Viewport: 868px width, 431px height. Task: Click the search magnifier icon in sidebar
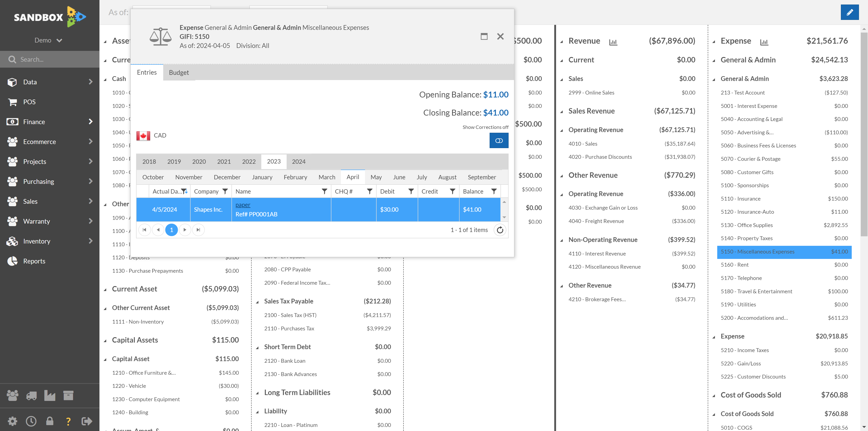(x=12, y=59)
